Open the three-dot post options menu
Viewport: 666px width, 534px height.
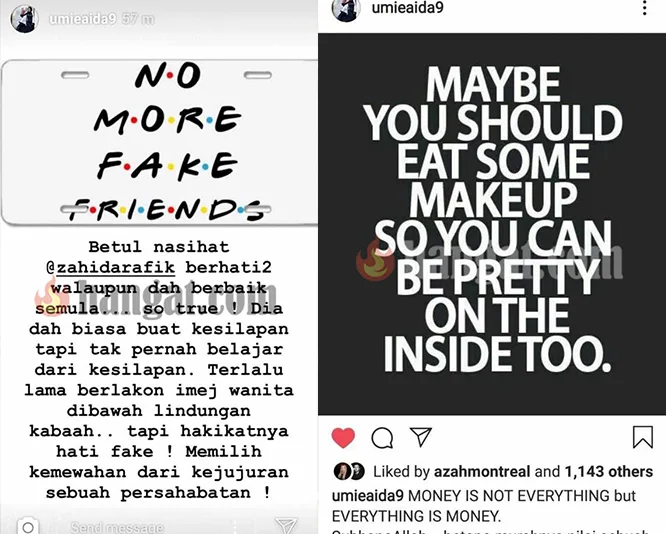(x=644, y=8)
